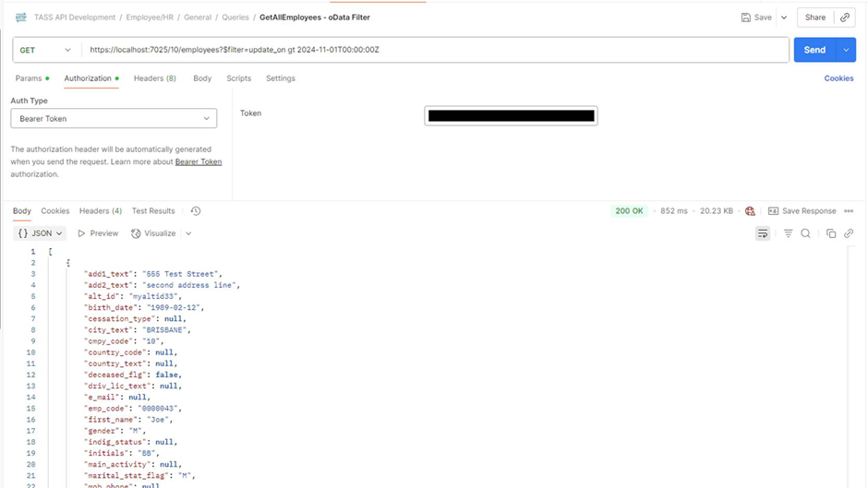Click the Save Response button
This screenshot has height=488, width=868.
(802, 211)
